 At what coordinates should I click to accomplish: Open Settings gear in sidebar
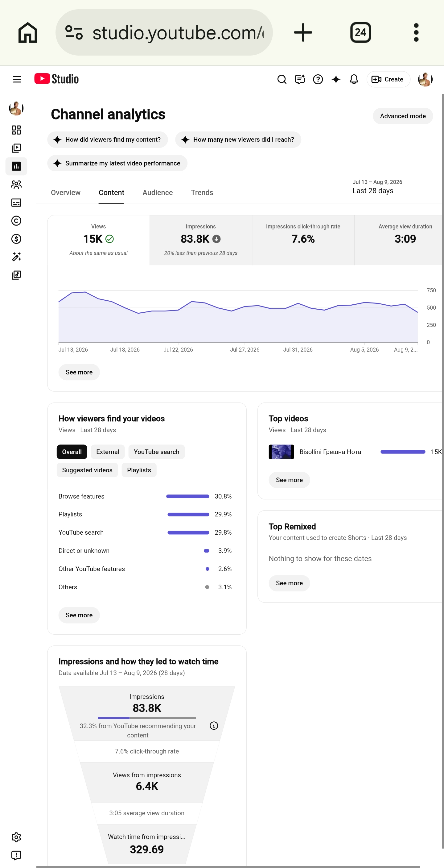pyautogui.click(x=16, y=837)
